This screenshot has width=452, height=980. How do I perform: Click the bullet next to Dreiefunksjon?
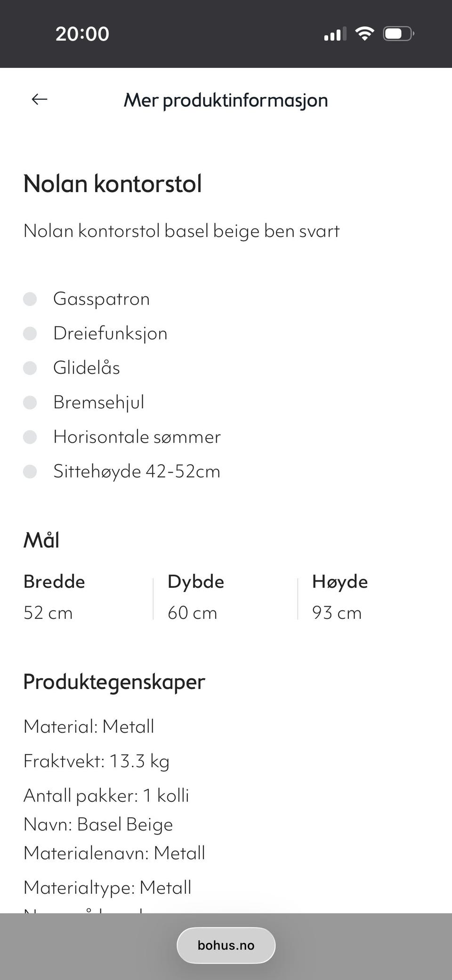tap(30, 333)
